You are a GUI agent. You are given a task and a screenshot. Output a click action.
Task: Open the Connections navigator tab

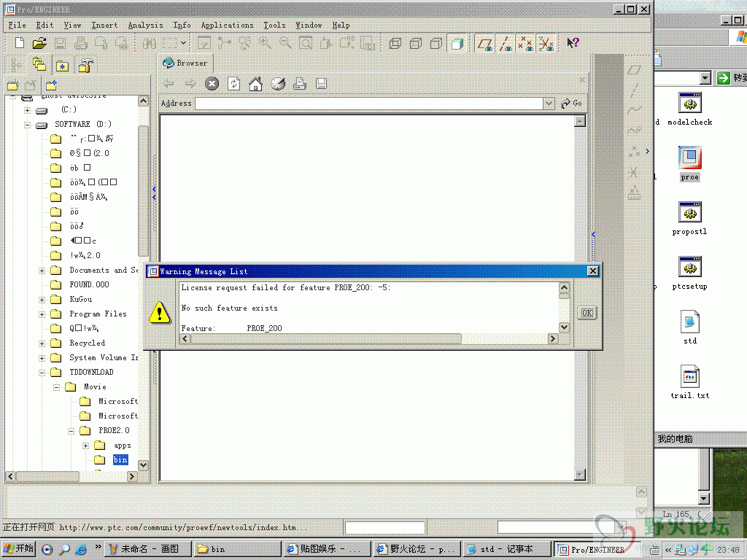[x=85, y=64]
